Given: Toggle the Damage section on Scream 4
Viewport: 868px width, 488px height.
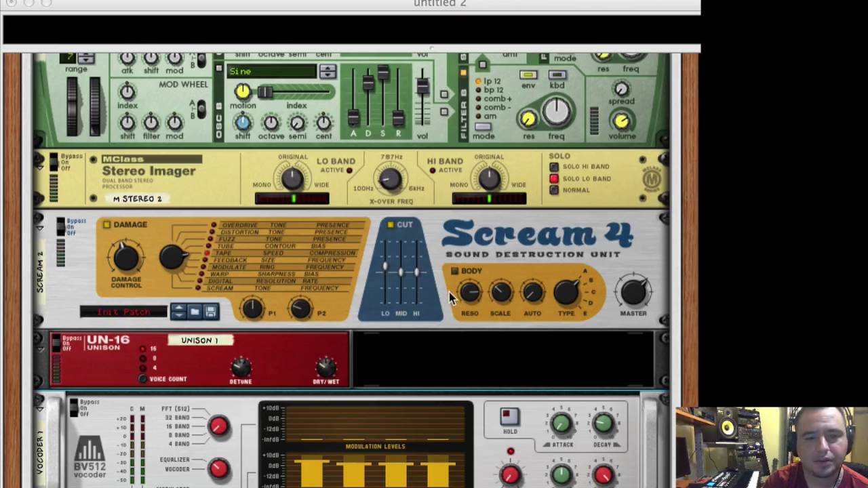Looking at the screenshot, I should pos(106,224).
